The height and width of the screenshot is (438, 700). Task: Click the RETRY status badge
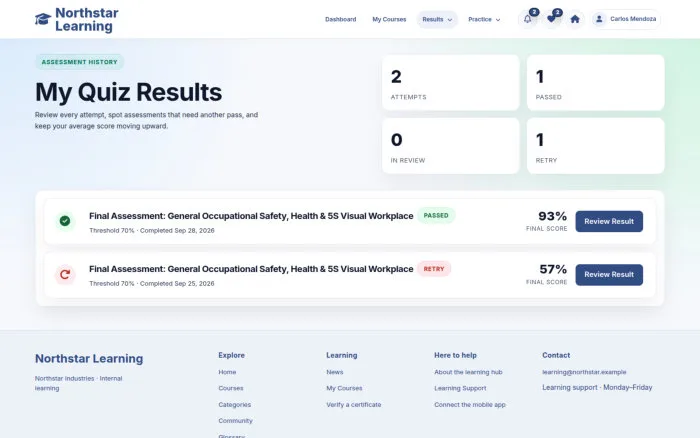tap(434, 269)
